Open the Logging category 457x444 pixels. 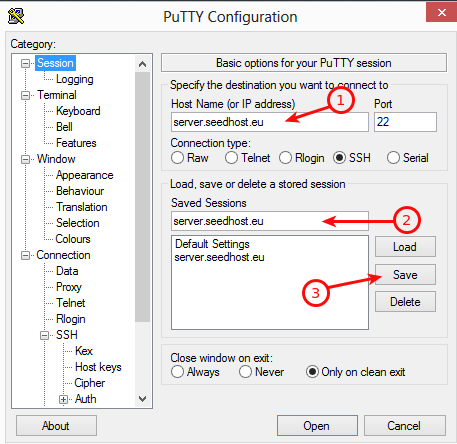pyautogui.click(x=75, y=79)
